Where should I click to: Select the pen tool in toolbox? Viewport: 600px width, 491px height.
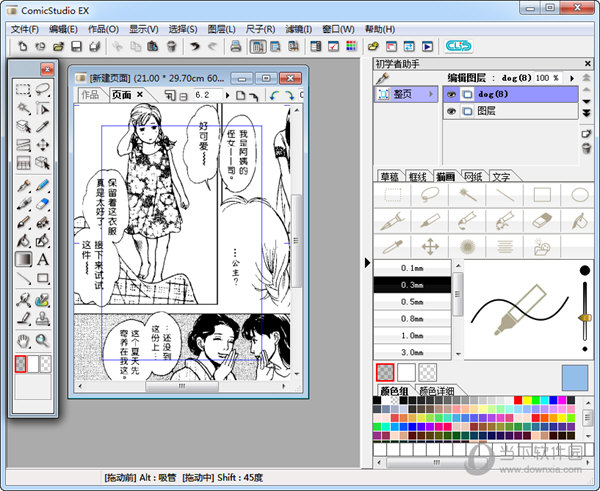pos(23,186)
